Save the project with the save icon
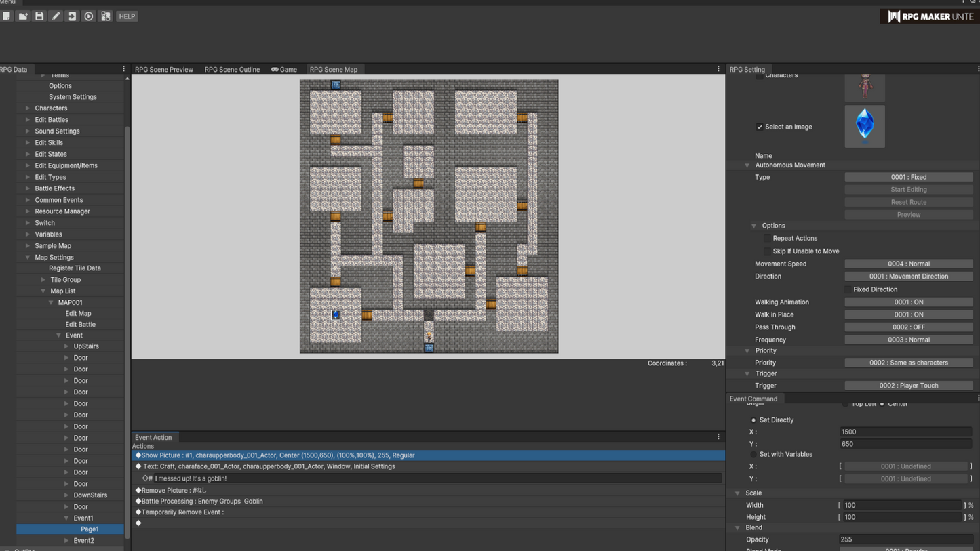The image size is (980, 551). 39,16
